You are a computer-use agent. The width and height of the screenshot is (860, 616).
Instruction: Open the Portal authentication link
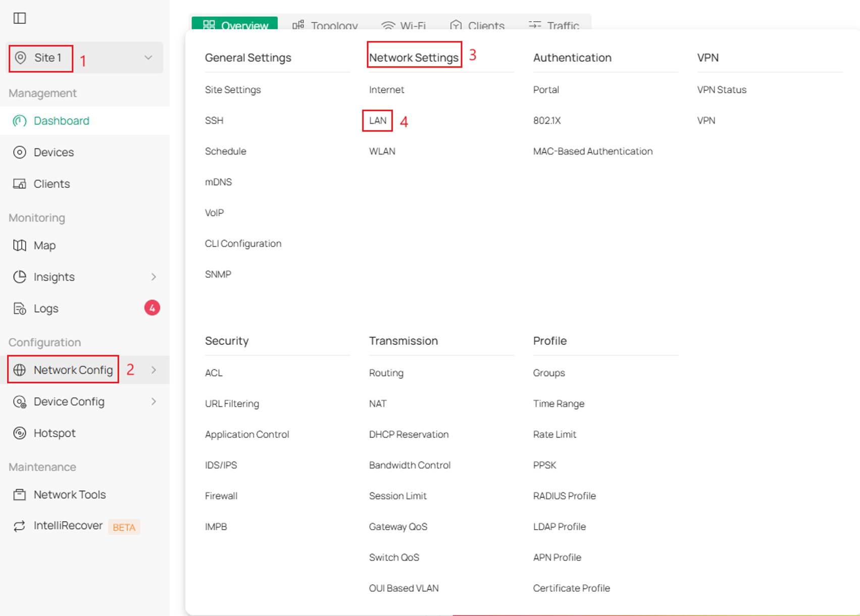pyautogui.click(x=546, y=90)
